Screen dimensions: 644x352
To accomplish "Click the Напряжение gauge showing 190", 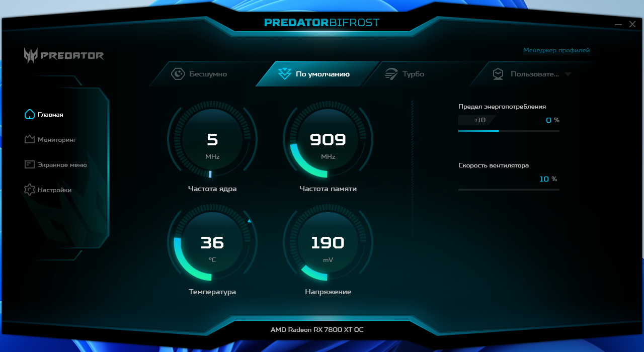I will point(328,243).
